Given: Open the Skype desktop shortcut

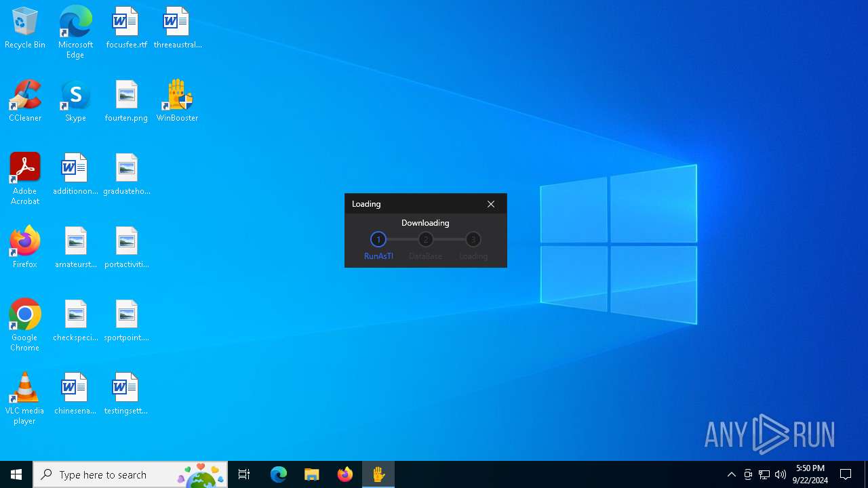Looking at the screenshot, I should [75, 102].
